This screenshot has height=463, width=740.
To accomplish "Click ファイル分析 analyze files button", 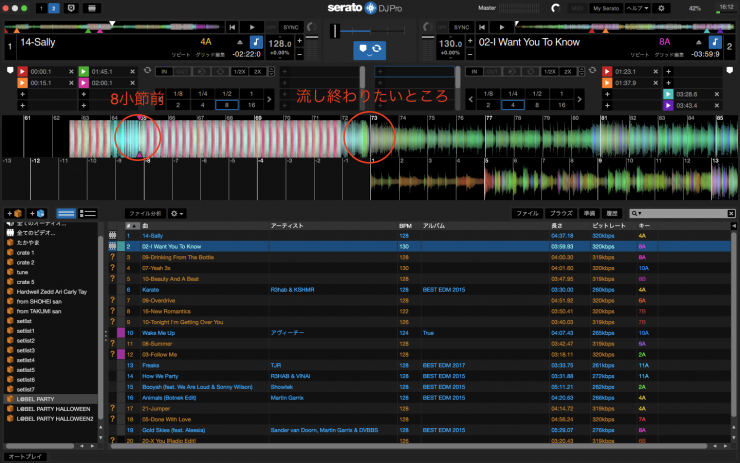I will click(145, 213).
